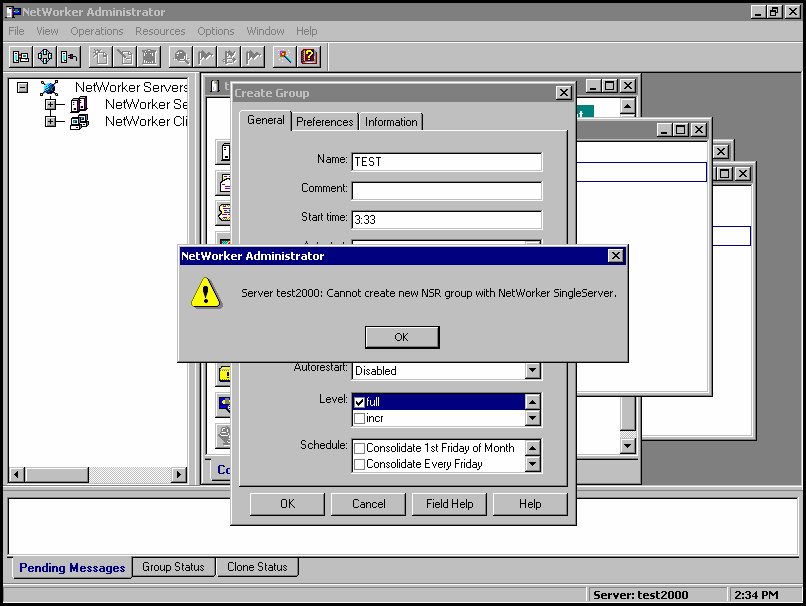The width and height of the screenshot is (806, 606).
Task: Click Level list down arrow
Action: point(533,418)
